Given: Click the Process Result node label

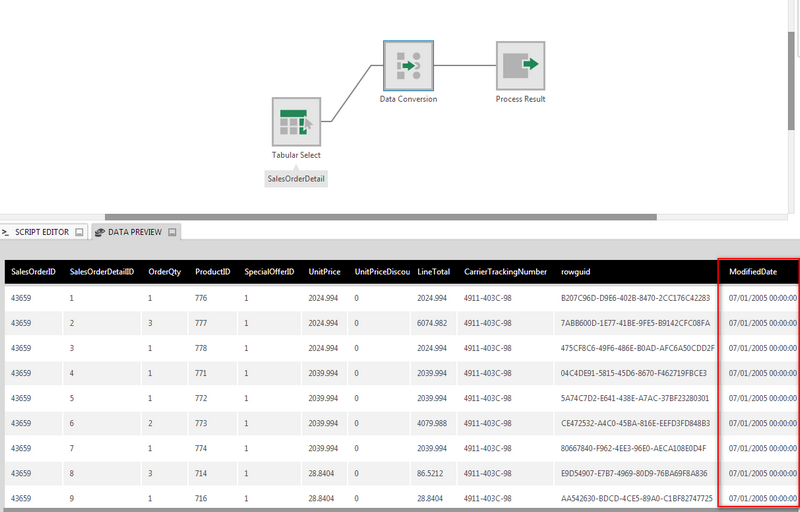Looking at the screenshot, I should [520, 99].
